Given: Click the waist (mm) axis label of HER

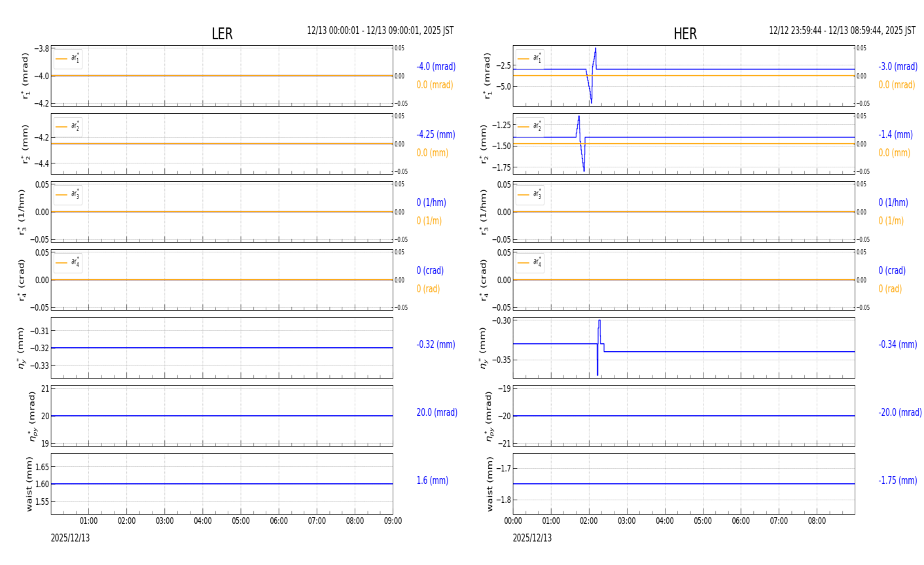Looking at the screenshot, I should [489, 484].
